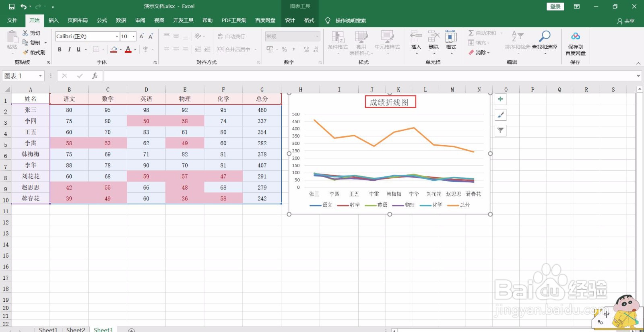
Task: Toggle center horizontal alignment
Action: click(x=176, y=49)
